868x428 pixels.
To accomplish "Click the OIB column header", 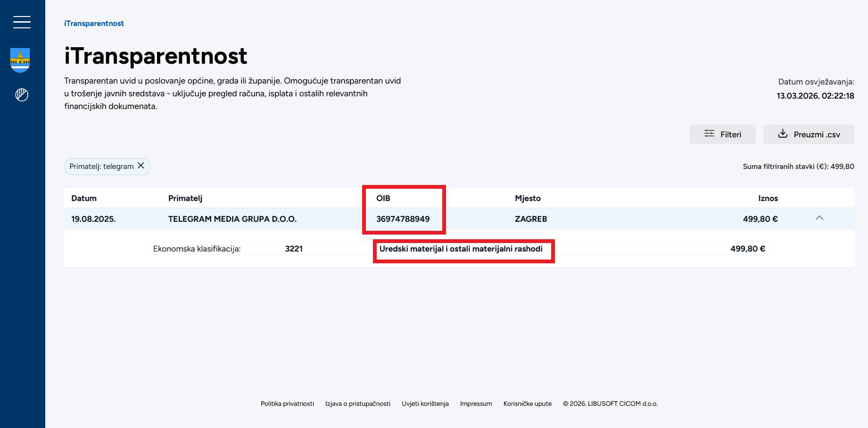I will pos(383,198).
